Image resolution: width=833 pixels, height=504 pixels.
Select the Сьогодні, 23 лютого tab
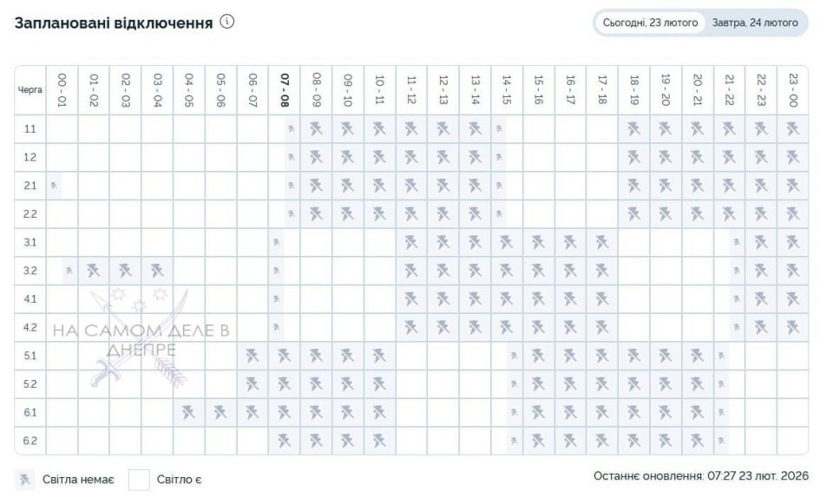[650, 23]
